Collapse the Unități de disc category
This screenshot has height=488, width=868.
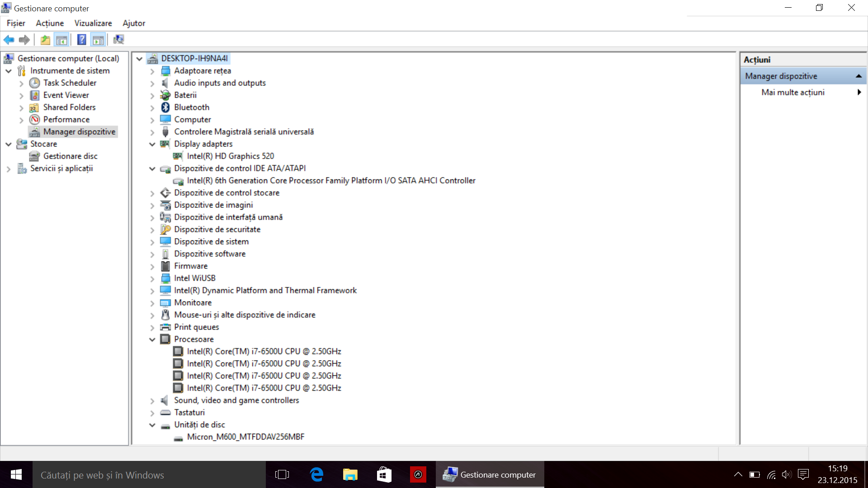[x=152, y=425]
